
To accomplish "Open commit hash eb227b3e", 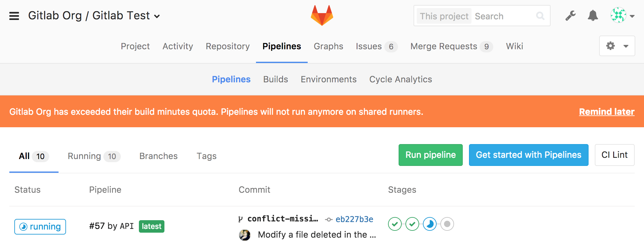I will (354, 219).
